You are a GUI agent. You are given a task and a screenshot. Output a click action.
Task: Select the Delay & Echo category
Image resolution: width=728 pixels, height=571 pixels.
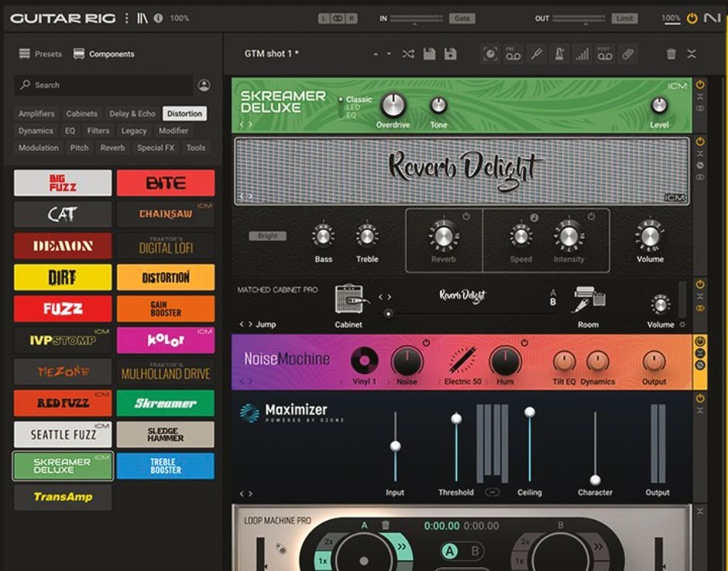132,113
